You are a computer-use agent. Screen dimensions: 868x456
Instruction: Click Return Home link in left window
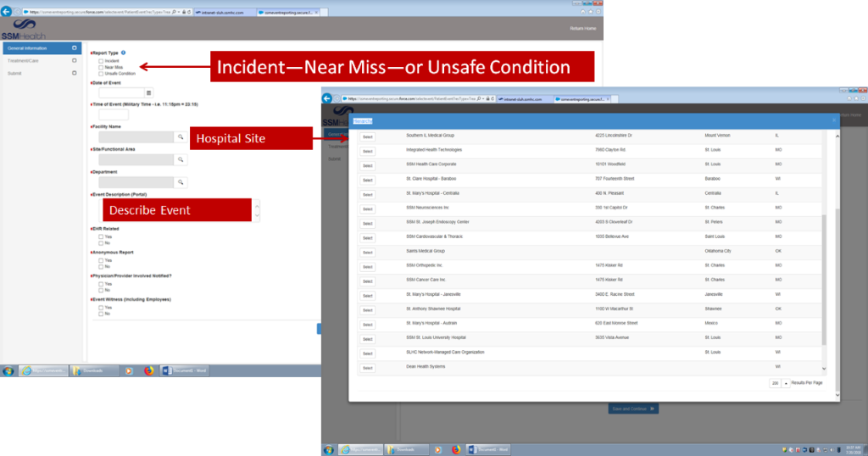[x=582, y=28]
